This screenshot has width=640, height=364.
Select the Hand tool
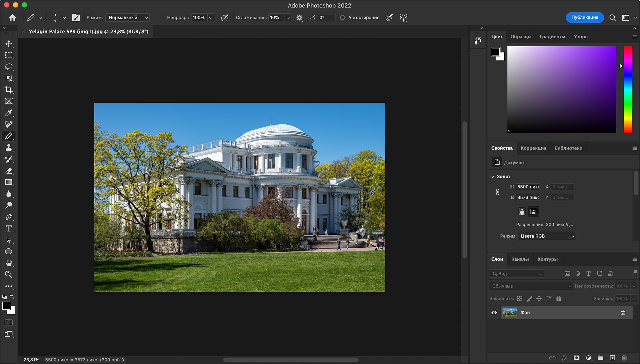[x=9, y=263]
